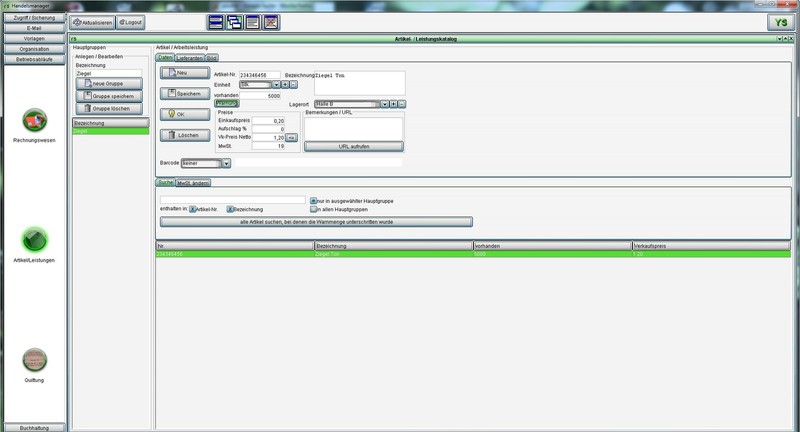Open the Vorlagen menu

click(35, 39)
